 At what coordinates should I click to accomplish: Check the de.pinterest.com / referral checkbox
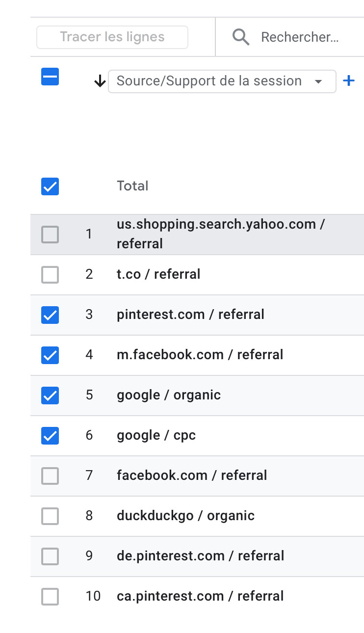(50, 556)
